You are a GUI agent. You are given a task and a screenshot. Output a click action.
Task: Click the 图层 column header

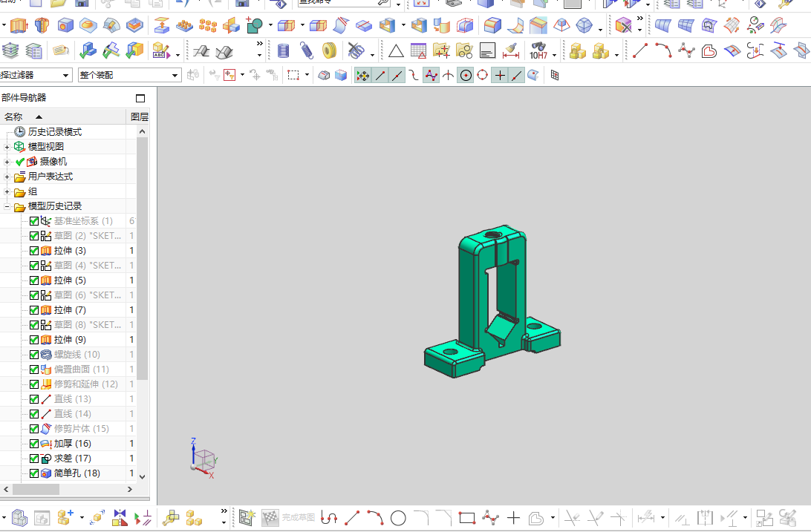click(x=139, y=116)
